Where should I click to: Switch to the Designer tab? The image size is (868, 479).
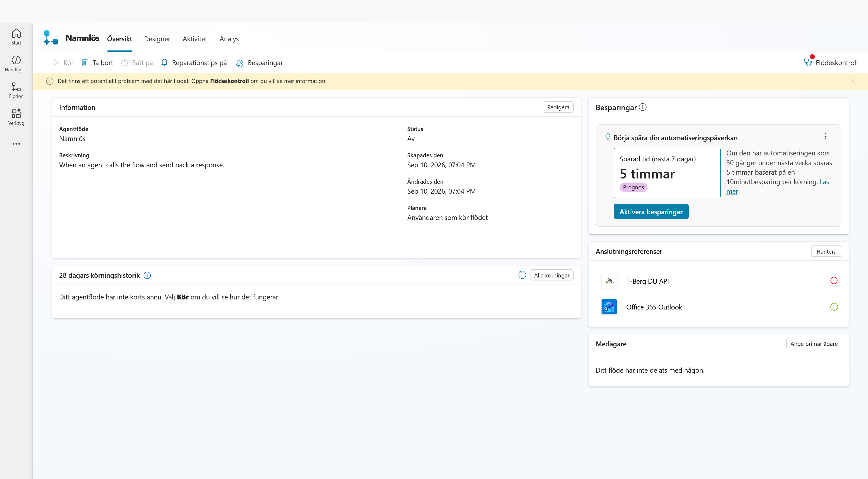point(157,39)
